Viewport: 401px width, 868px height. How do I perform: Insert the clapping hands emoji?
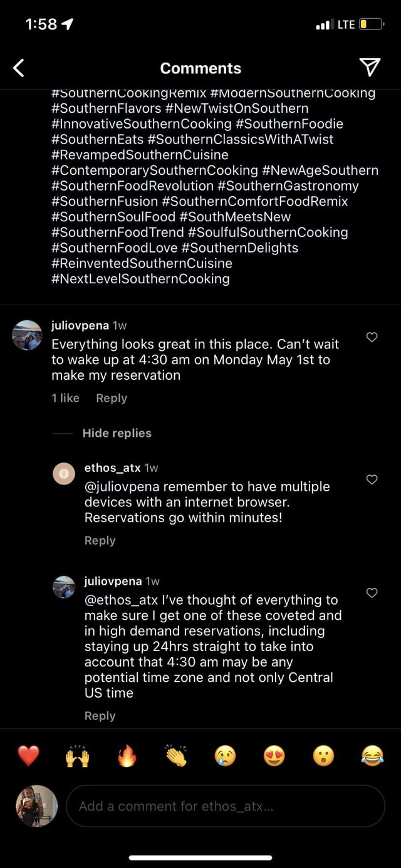[176, 756]
